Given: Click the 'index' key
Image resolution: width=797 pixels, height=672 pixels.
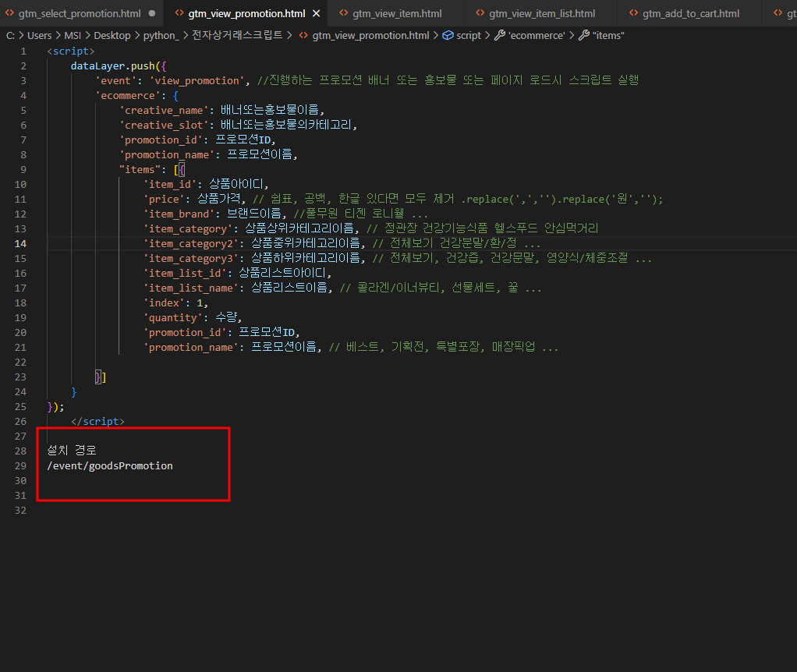Looking at the screenshot, I should (165, 302).
